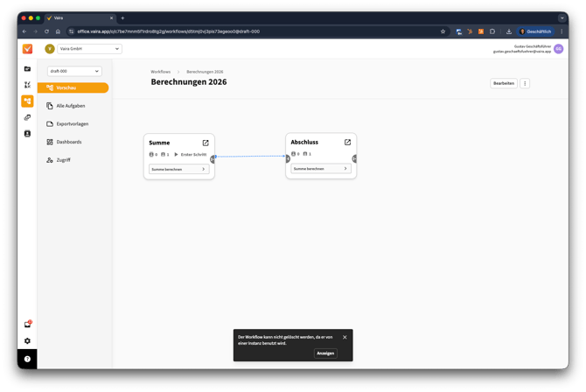Image resolution: width=586 pixels, height=392 pixels.
Task: Click the Berechnungen 2026 page heading
Action: coord(189,82)
